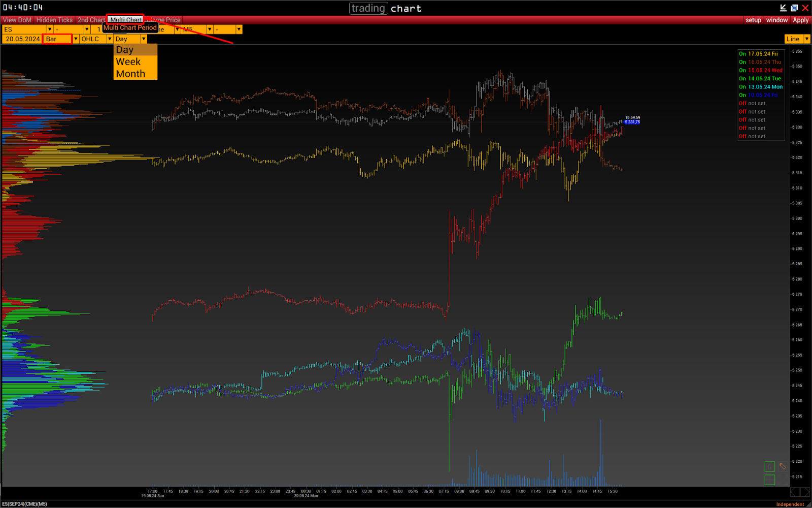
Task: Click the green crosshair grid icon
Action: pos(769,480)
